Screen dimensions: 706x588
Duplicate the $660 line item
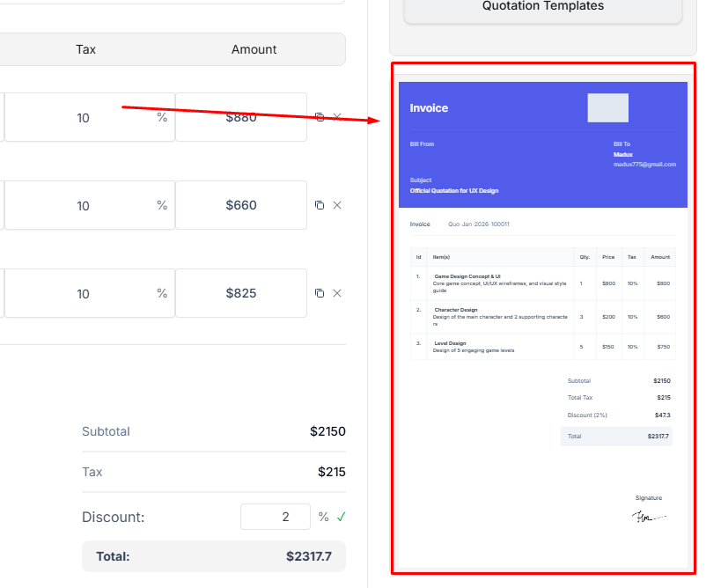coord(319,204)
